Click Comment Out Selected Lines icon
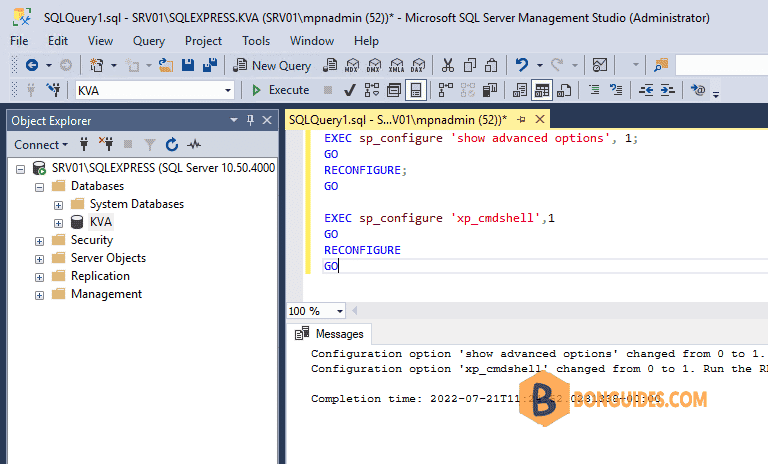This screenshot has height=464, width=768. (594, 90)
